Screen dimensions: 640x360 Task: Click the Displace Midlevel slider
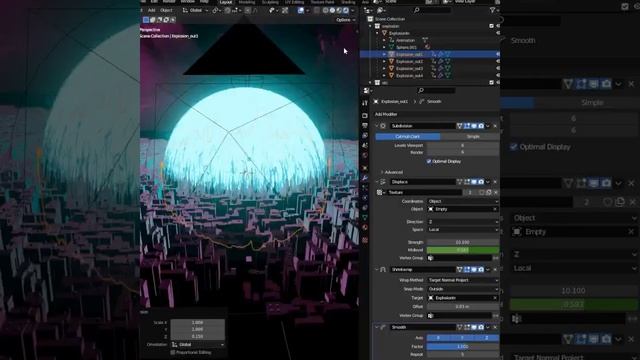tap(463, 250)
